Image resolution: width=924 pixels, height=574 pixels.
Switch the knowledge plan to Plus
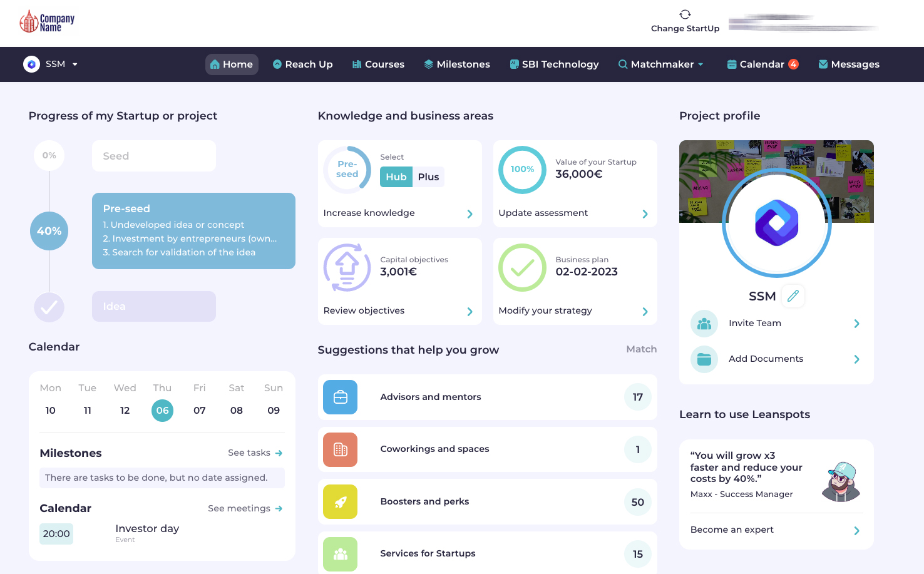428,177
